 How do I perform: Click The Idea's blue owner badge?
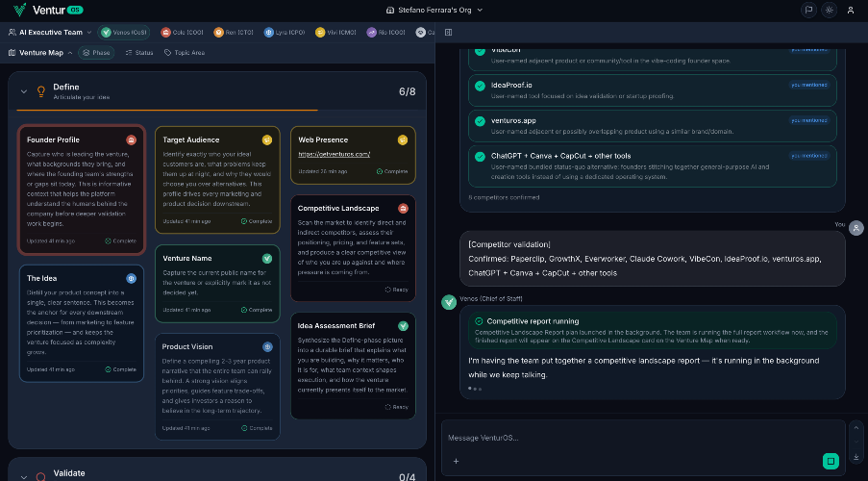[x=131, y=278]
